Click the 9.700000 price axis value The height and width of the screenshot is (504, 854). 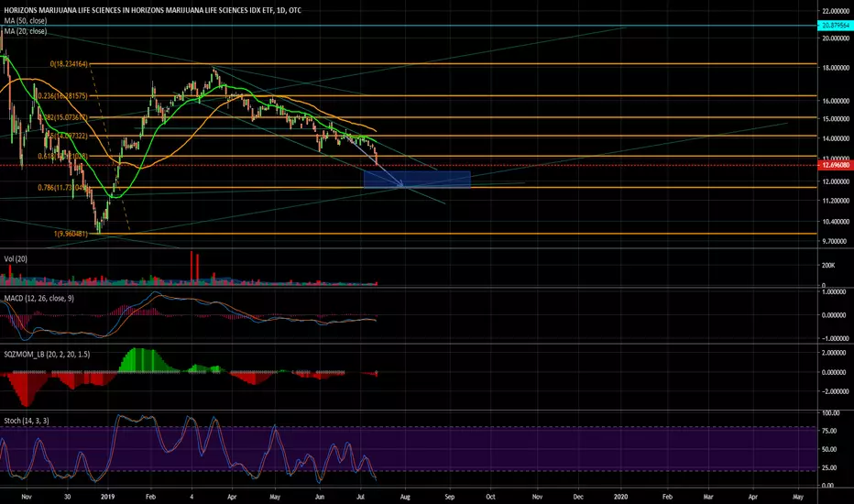836,241
